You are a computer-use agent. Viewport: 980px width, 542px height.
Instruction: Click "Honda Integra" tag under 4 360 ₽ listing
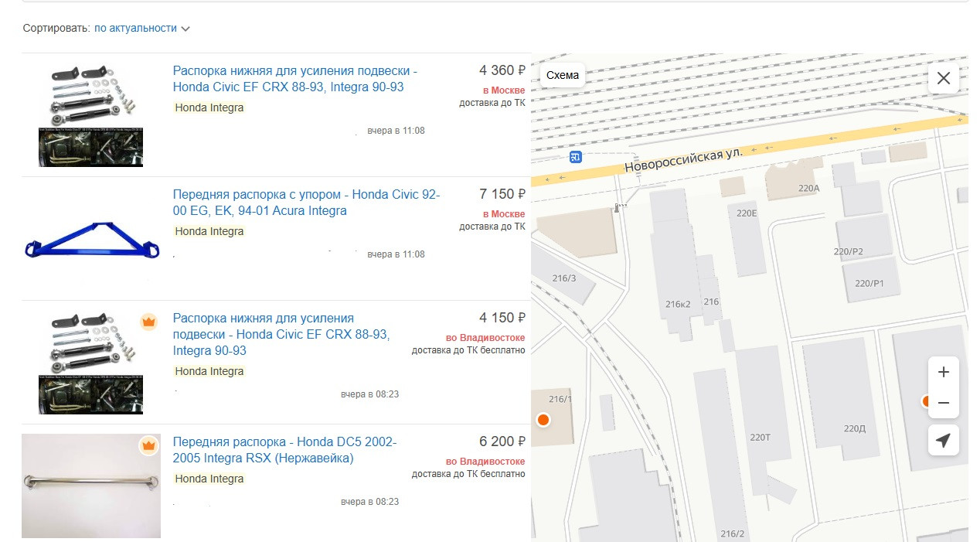tap(209, 107)
